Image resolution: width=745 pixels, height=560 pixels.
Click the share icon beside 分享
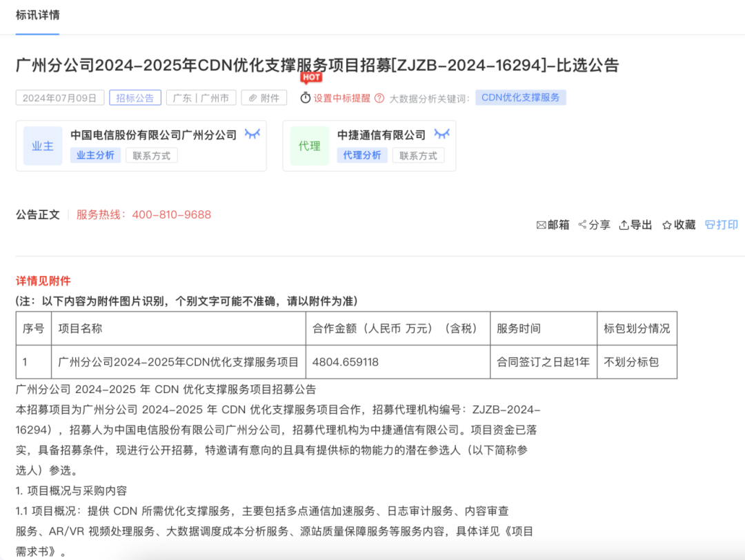[582, 224]
